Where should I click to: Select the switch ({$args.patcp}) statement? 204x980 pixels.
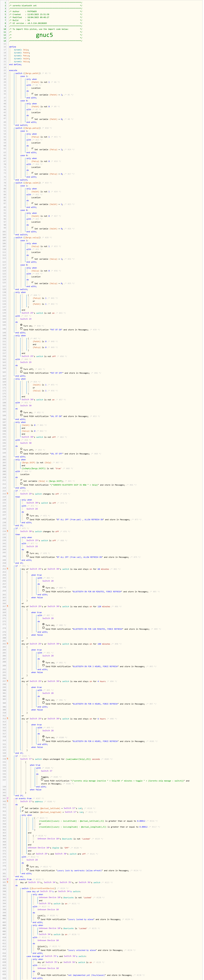click(28, 128)
